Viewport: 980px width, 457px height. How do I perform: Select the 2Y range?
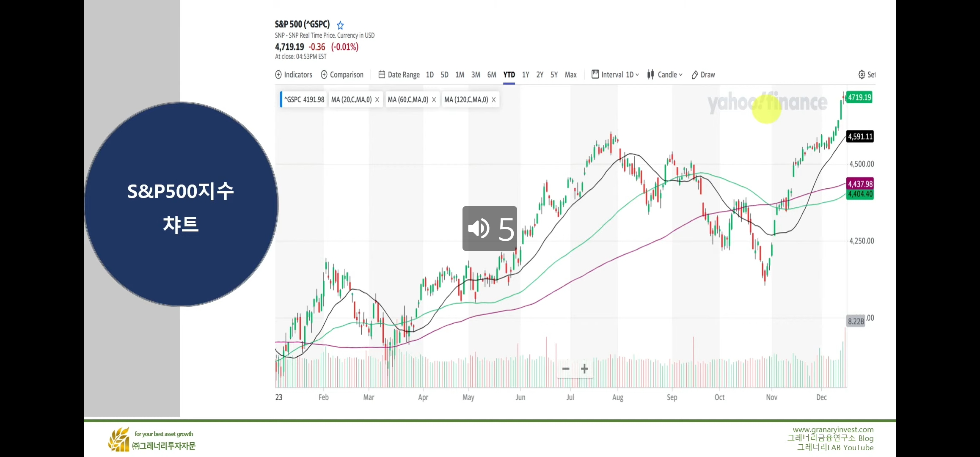coord(540,75)
